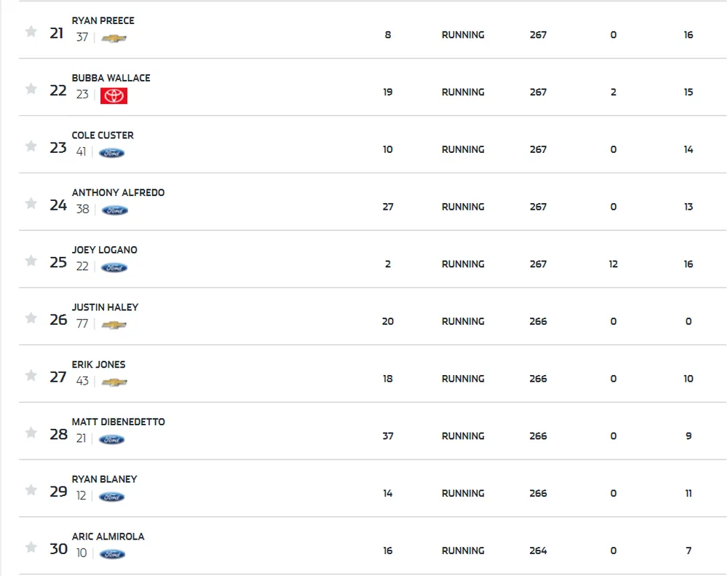The image size is (728, 576).
Task: Click the Ford logo under Ryan Blaney
Action: (x=111, y=497)
